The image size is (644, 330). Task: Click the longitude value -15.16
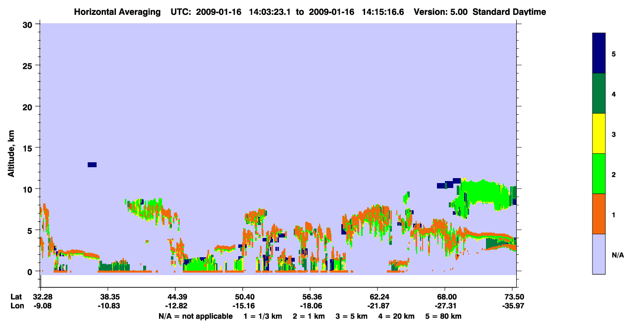[243, 306]
